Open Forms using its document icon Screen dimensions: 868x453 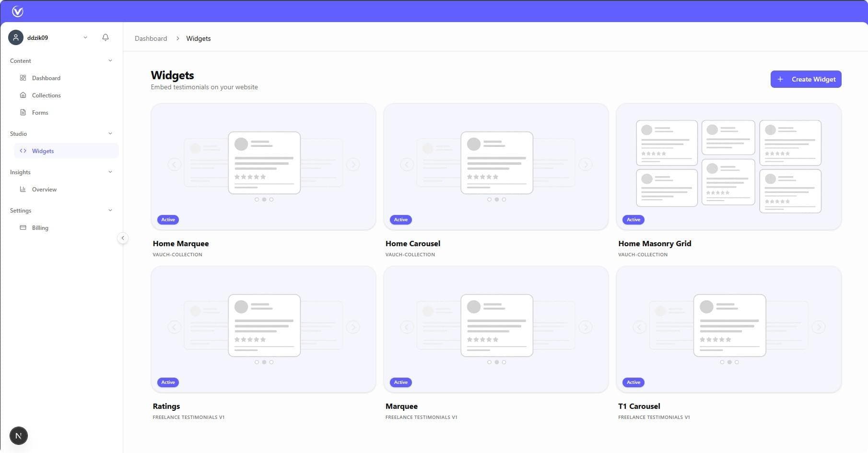pyautogui.click(x=23, y=112)
